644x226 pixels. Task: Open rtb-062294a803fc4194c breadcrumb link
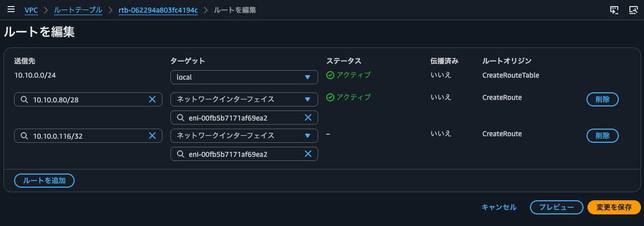click(158, 10)
